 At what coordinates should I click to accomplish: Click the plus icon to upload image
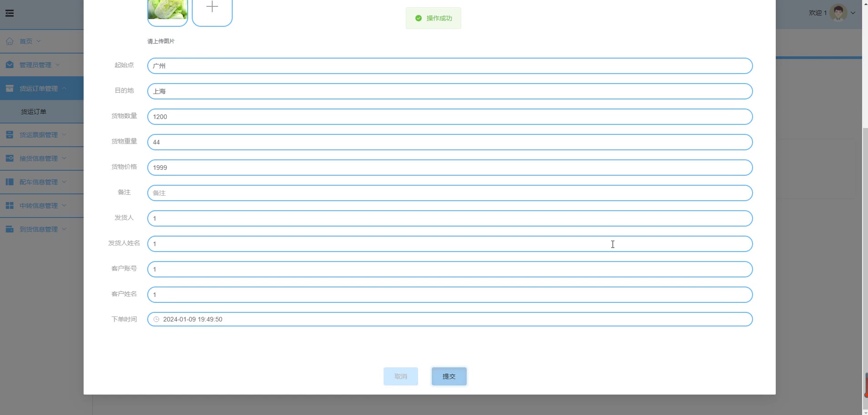(212, 6)
